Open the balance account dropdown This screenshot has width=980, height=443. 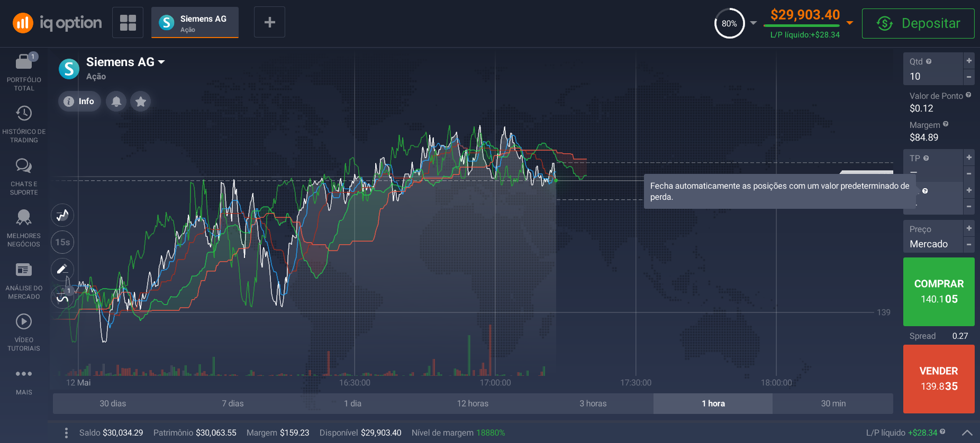click(850, 23)
